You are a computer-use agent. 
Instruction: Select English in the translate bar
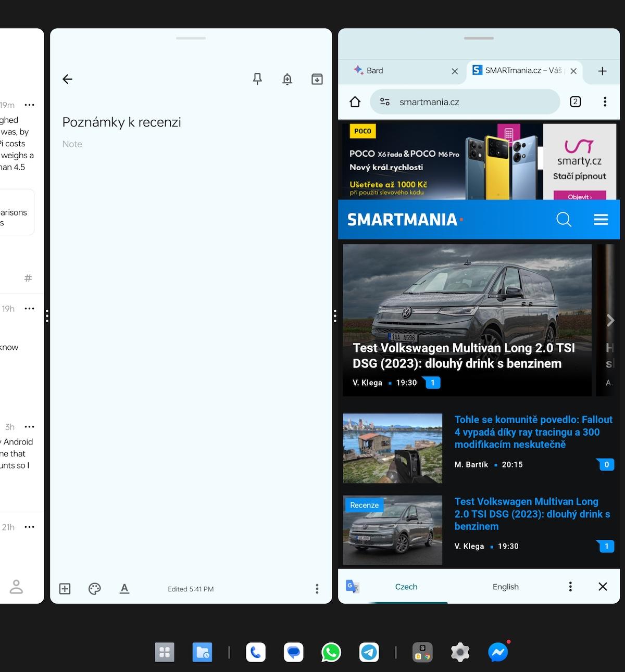pyautogui.click(x=506, y=587)
